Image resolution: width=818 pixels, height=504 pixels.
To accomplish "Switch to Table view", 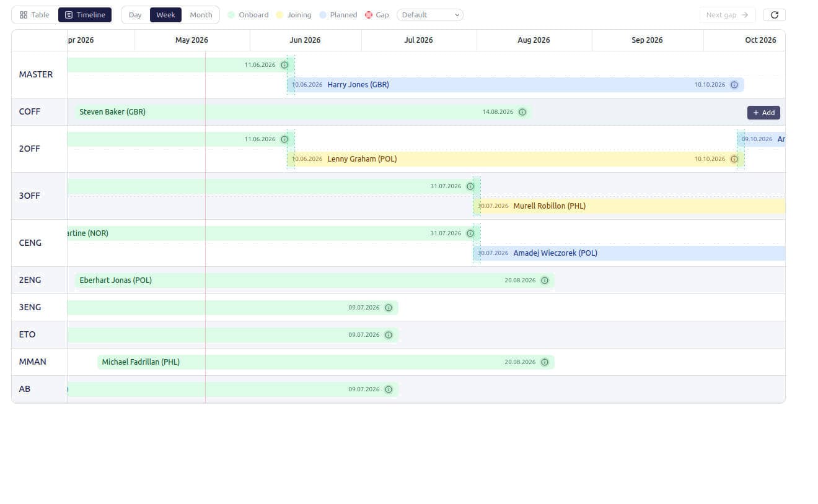I will click(35, 15).
